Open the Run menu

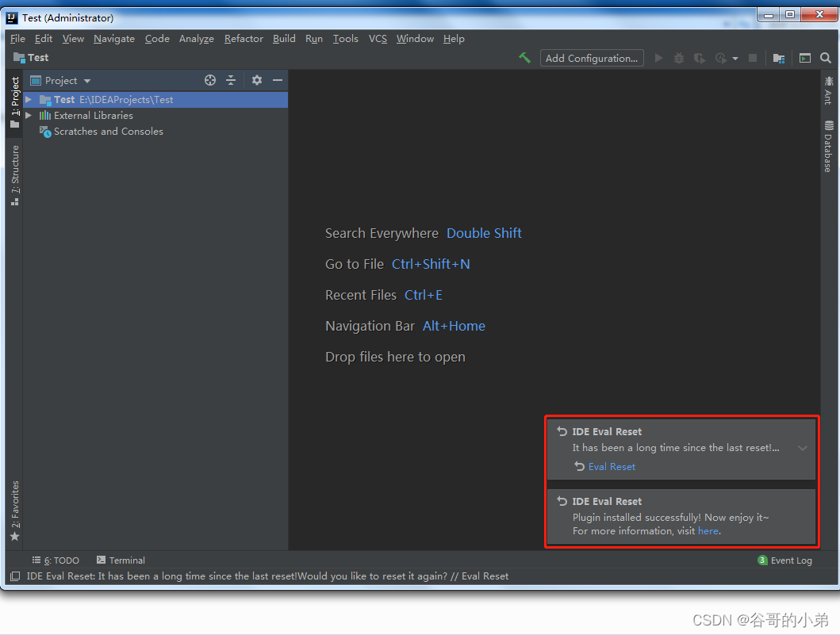314,39
